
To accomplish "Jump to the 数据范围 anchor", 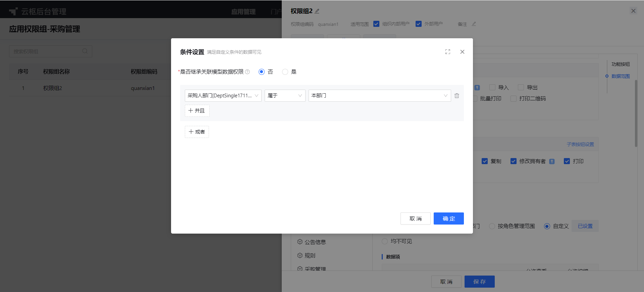I will (621, 76).
